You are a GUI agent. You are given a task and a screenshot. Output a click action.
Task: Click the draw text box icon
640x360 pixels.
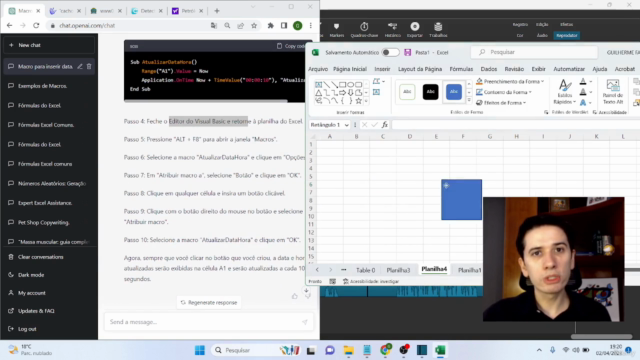click(x=376, y=92)
